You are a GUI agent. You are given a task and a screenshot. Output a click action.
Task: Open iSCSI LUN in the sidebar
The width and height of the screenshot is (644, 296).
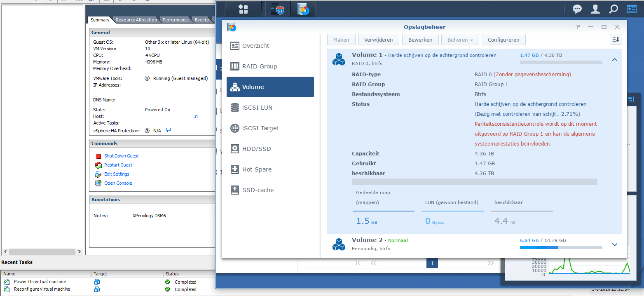point(270,108)
